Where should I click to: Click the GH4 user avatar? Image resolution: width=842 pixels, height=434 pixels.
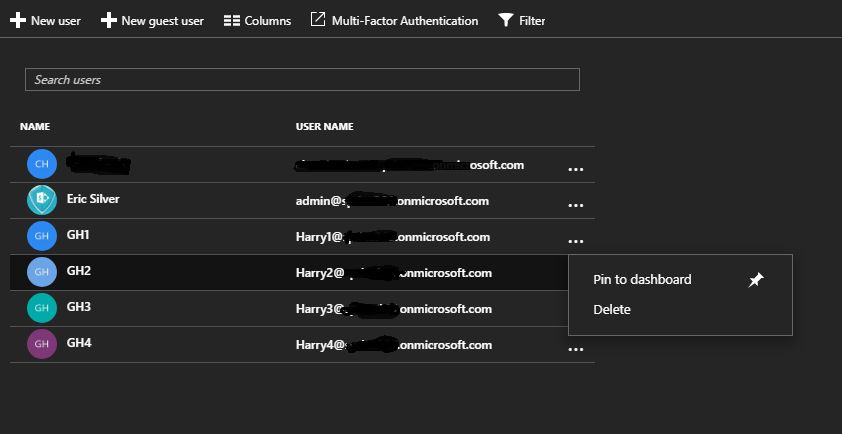(x=42, y=344)
